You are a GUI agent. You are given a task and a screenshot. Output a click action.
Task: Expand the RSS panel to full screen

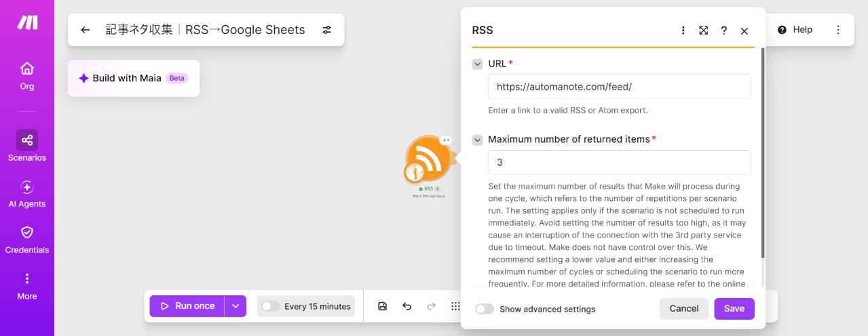pos(704,31)
